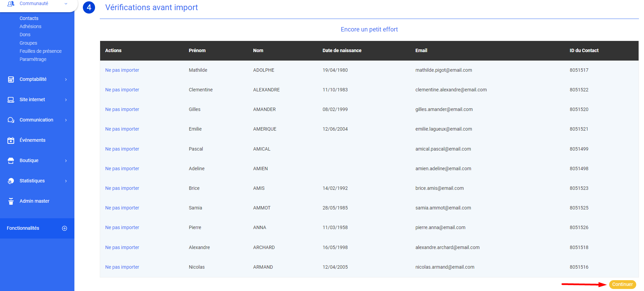The height and width of the screenshot is (291, 644).
Task: Click the Email column header
Action: pyautogui.click(x=421, y=50)
